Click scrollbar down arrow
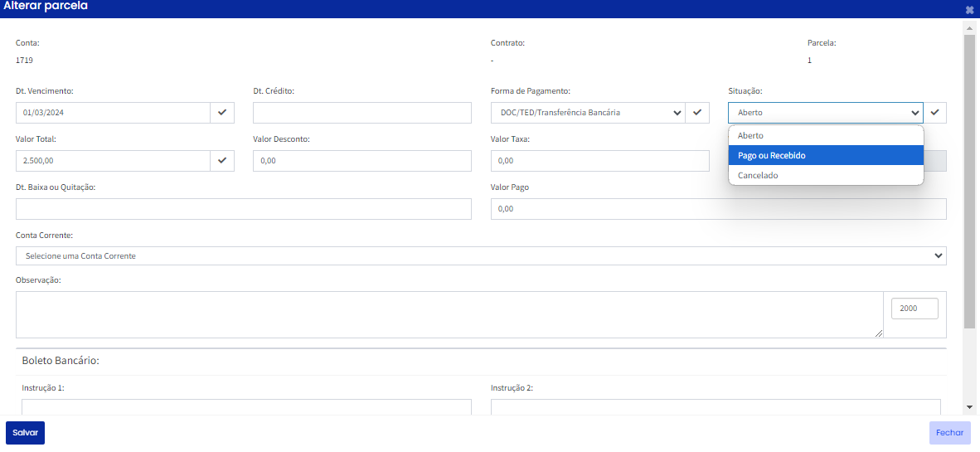 969,407
